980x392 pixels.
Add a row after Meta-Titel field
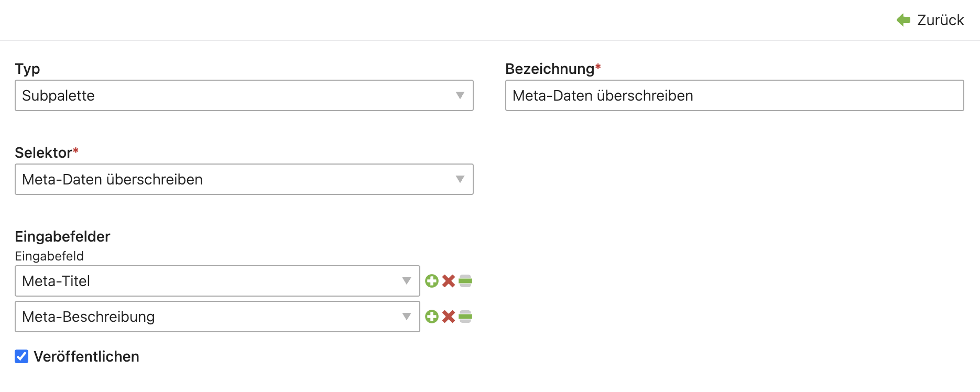(x=431, y=281)
